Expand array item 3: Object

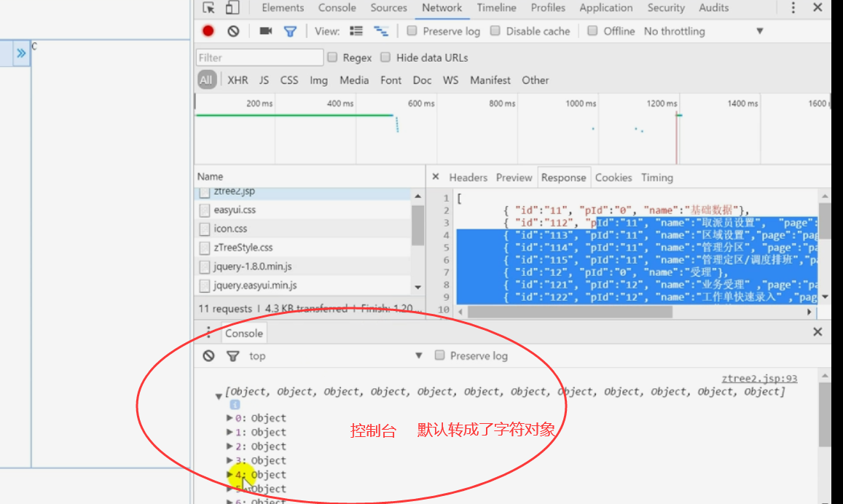230,460
